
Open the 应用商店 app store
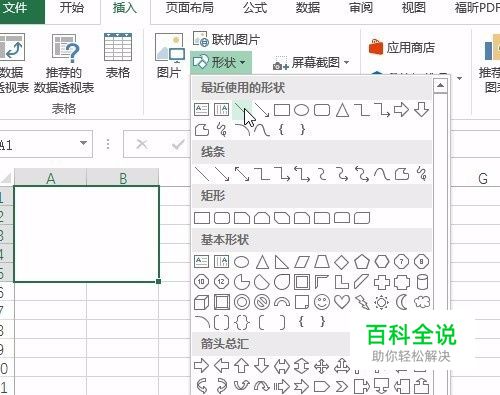point(402,47)
